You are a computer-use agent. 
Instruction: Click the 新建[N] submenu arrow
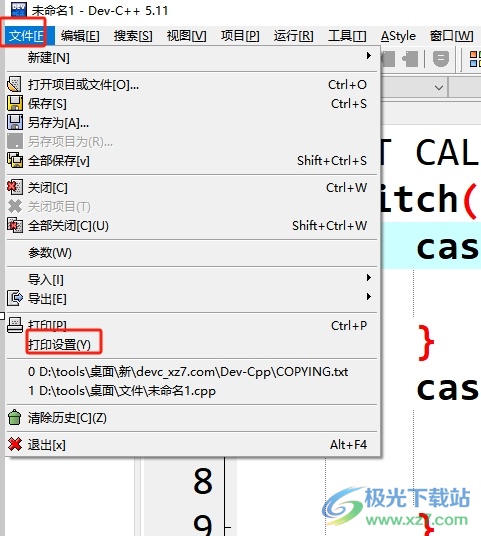click(x=369, y=56)
